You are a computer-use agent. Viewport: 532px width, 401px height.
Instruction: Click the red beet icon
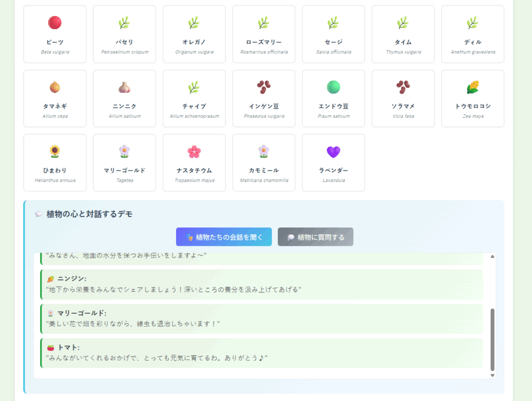click(55, 22)
